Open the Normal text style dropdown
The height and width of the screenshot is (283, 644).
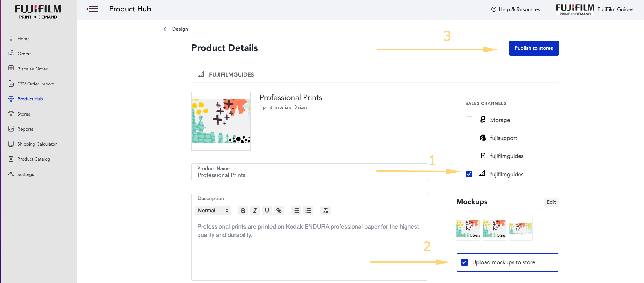click(213, 211)
